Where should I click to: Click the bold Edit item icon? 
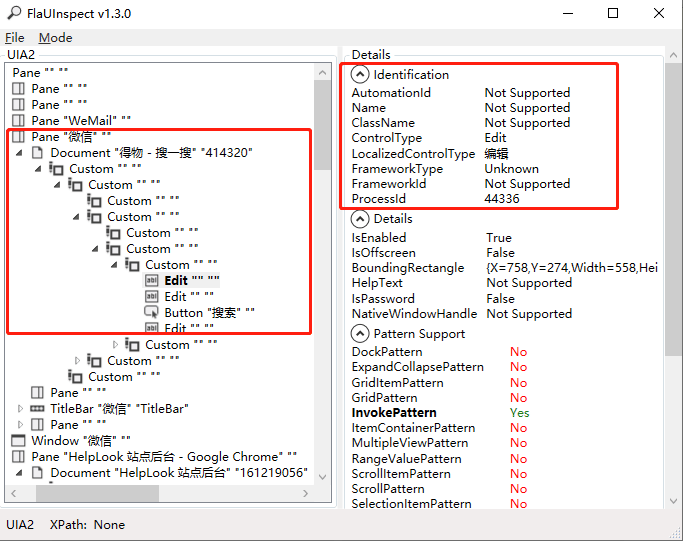tap(152, 281)
